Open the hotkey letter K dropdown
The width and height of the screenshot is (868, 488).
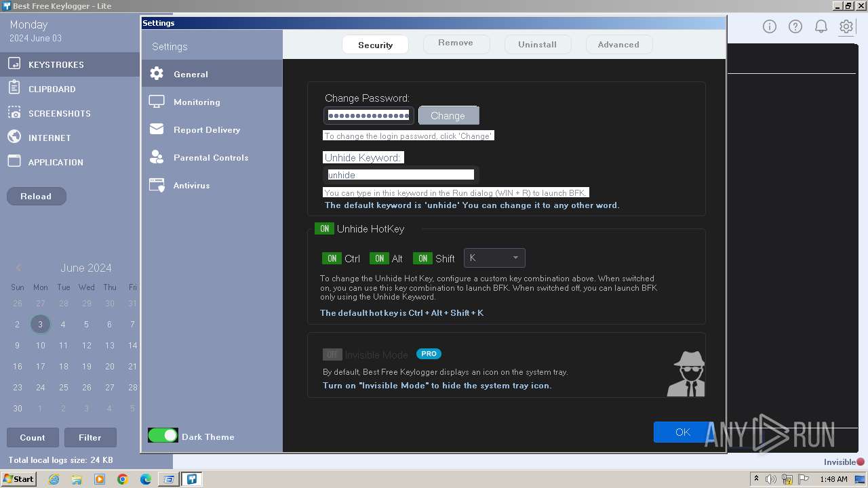494,258
